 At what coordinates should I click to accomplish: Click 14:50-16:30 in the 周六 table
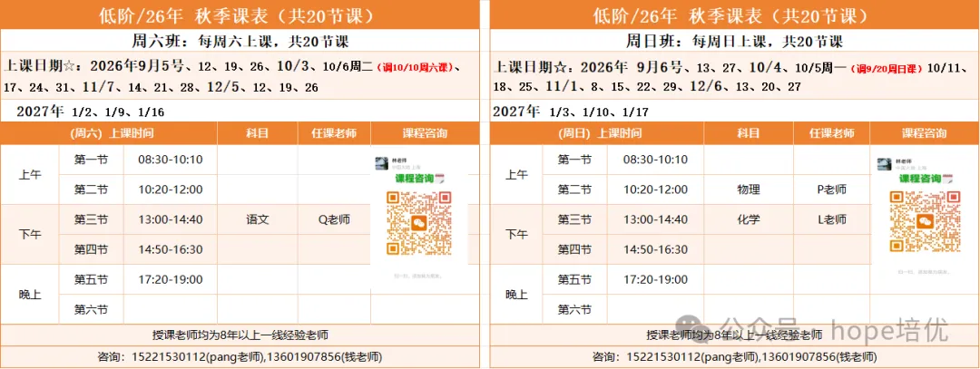171,249
